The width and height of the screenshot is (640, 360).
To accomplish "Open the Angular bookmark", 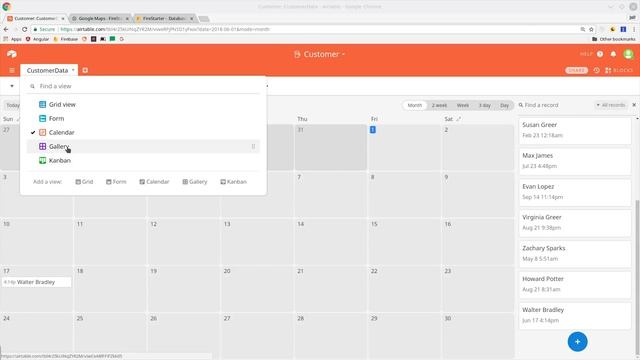I will (x=37, y=39).
